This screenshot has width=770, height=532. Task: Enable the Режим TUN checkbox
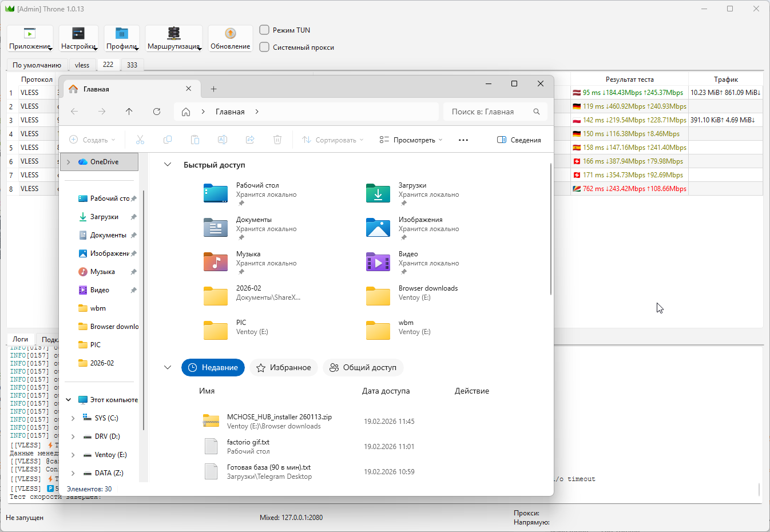pyautogui.click(x=264, y=30)
